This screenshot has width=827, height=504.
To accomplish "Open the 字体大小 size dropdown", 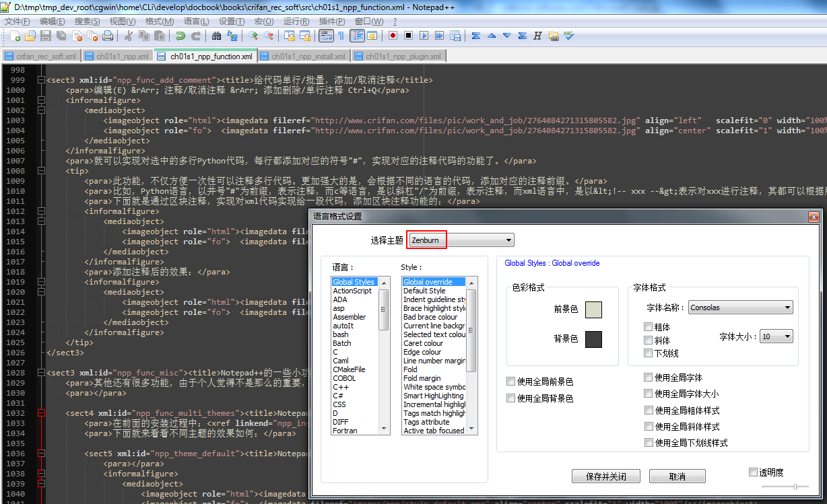I will point(776,336).
